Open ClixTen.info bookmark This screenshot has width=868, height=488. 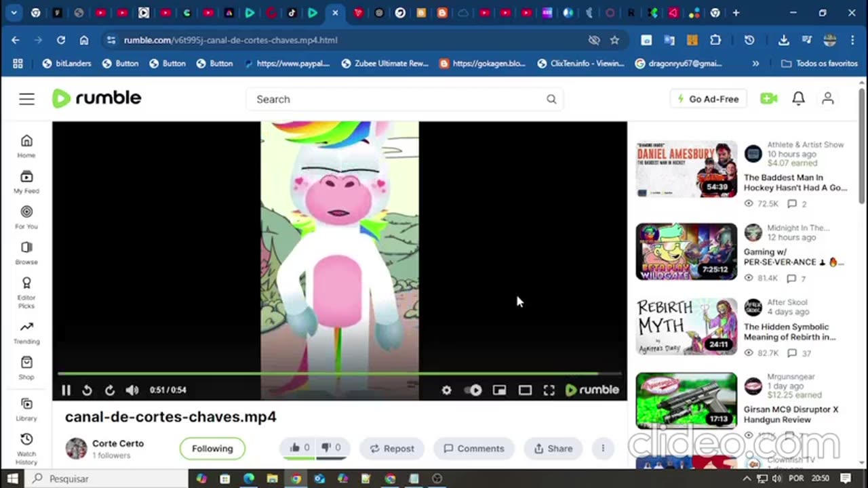pyautogui.click(x=581, y=63)
